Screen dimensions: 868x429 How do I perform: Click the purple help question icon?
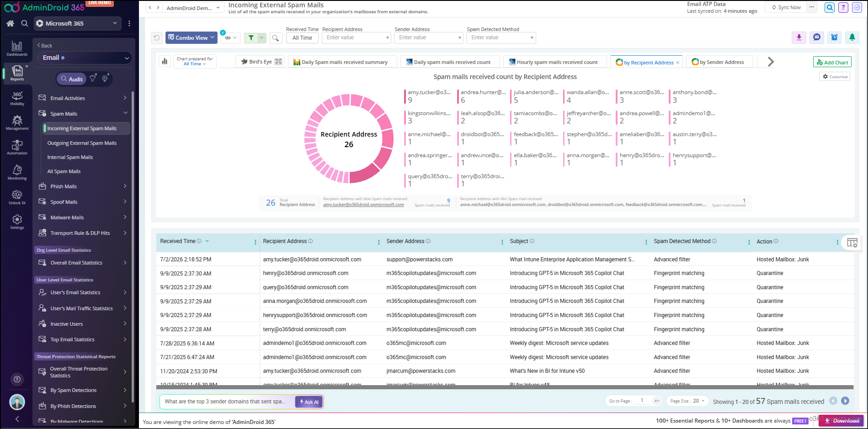pos(844,7)
